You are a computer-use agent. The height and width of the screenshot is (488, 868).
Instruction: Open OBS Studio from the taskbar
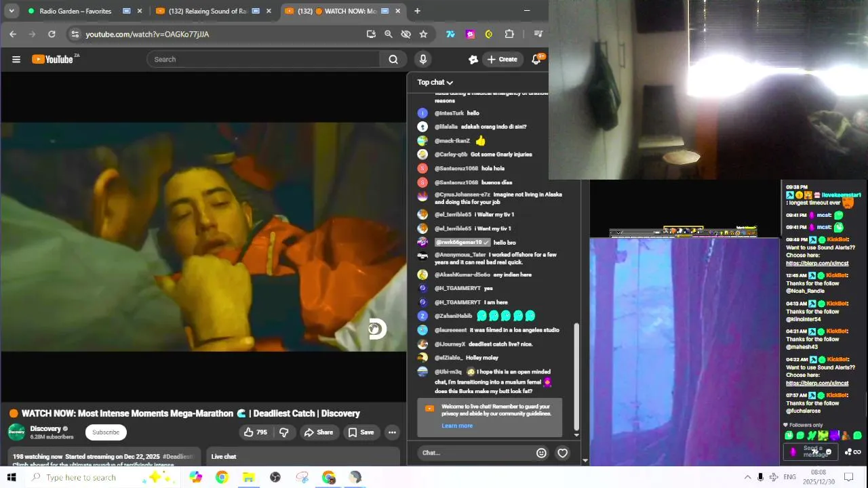pyautogui.click(x=275, y=477)
